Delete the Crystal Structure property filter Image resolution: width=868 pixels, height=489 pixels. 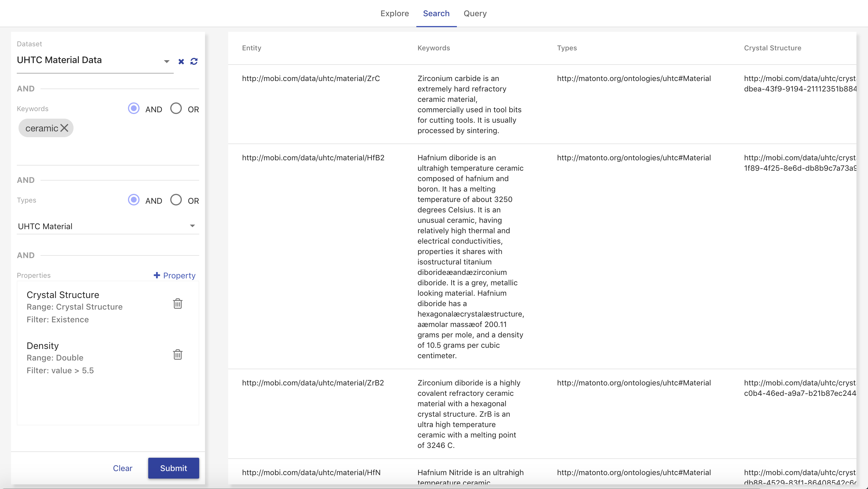pos(177,304)
